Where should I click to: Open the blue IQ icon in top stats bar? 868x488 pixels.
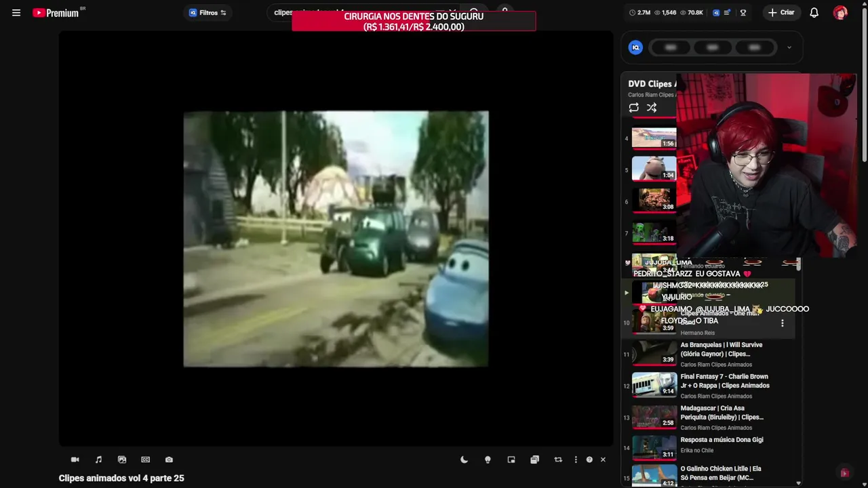[x=716, y=13]
